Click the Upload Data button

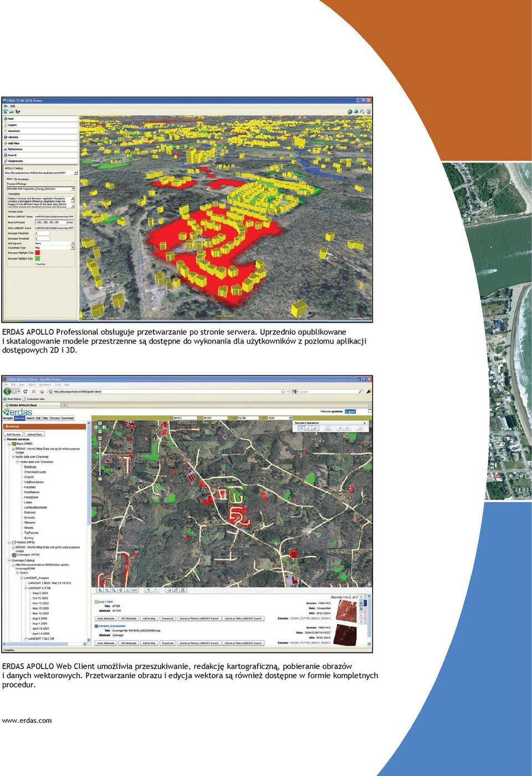click(x=34, y=434)
